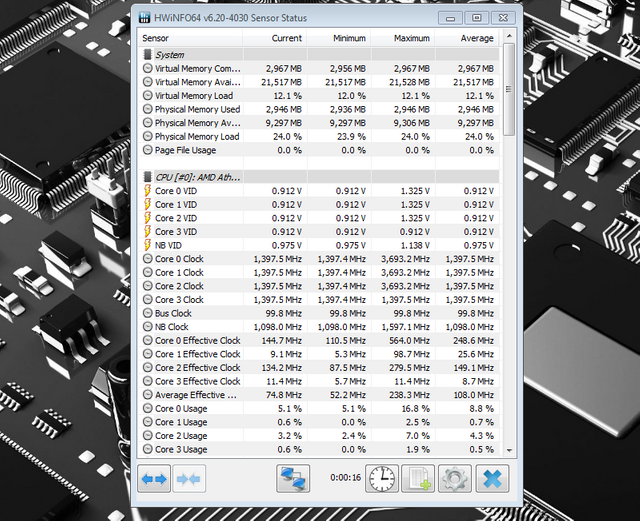Click the 0:00:16 elapsed time readout
This screenshot has width=640, height=521.
[x=346, y=477]
